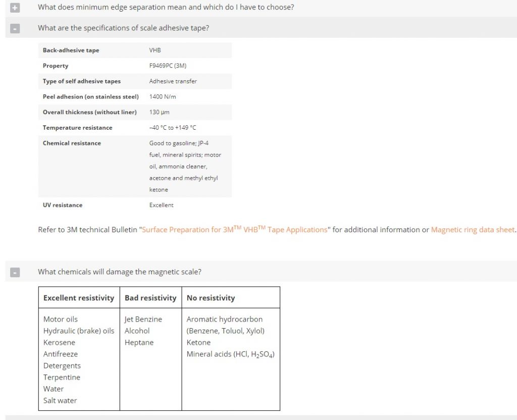517x420 pixels.
Task: Toggle the chemicals damage magnetic scale heading
Action: click(119, 272)
